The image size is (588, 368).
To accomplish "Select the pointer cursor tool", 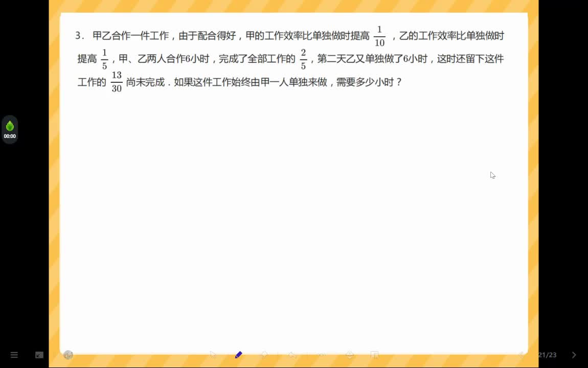I will 213,355.
